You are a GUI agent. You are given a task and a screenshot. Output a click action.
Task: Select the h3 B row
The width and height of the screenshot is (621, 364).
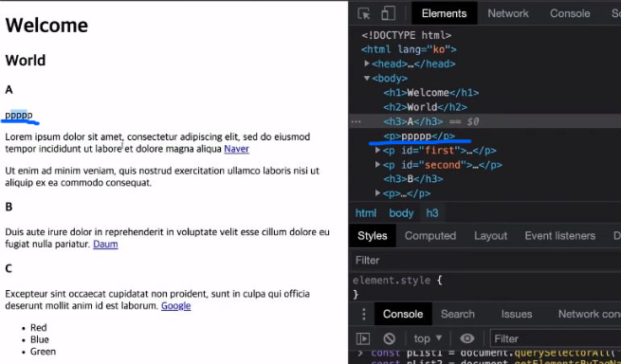tap(413, 179)
